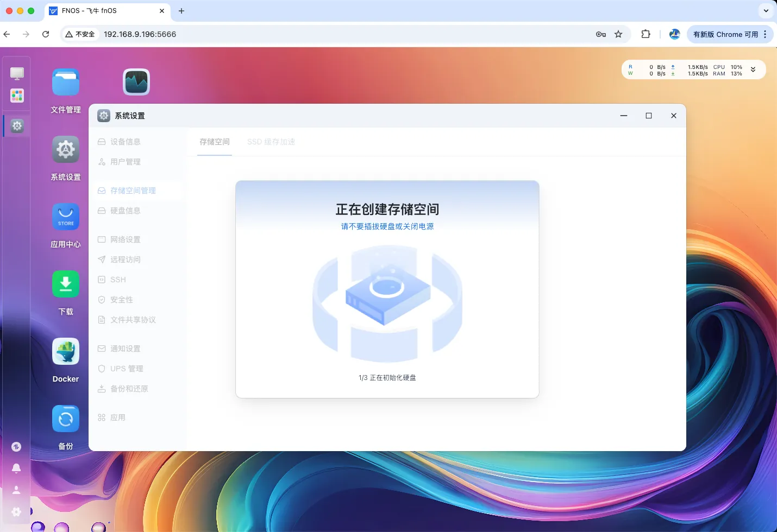Collapse the performance monitor widget

pos(752,69)
